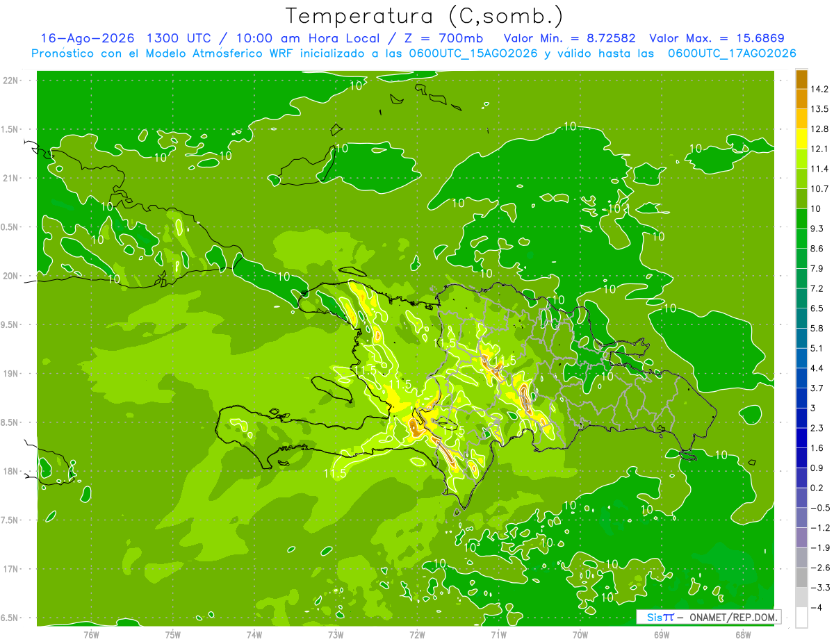Click legend value '3.7'
Viewport: 834px width, 644px height.
(817, 388)
